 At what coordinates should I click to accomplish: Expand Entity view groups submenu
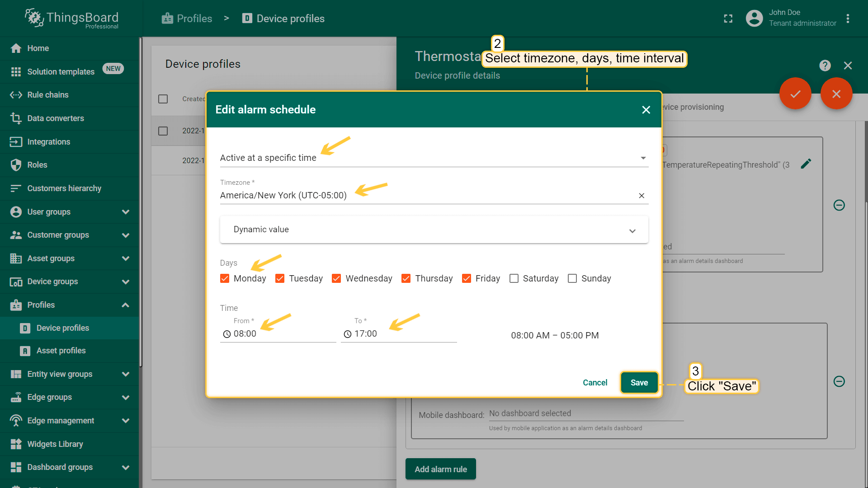pos(126,374)
